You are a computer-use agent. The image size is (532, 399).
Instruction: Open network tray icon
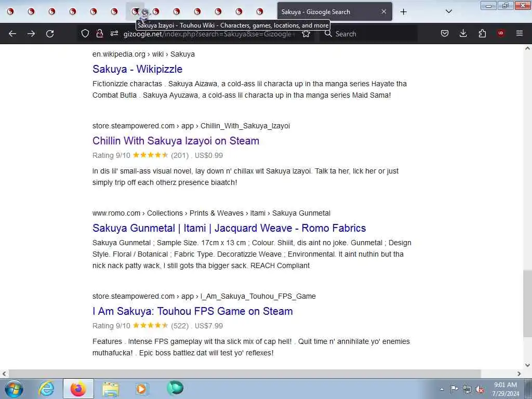point(467,389)
